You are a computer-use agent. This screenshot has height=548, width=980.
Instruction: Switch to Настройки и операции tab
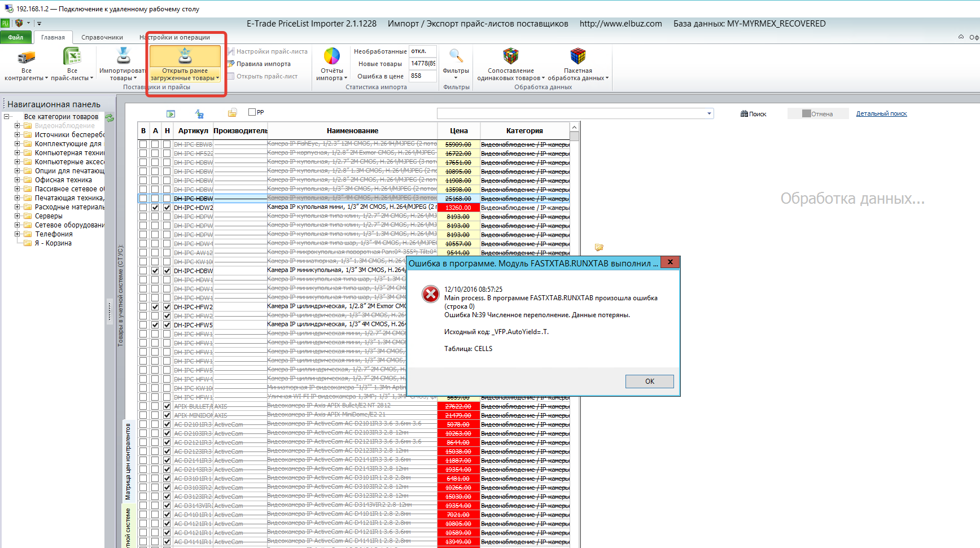(175, 37)
